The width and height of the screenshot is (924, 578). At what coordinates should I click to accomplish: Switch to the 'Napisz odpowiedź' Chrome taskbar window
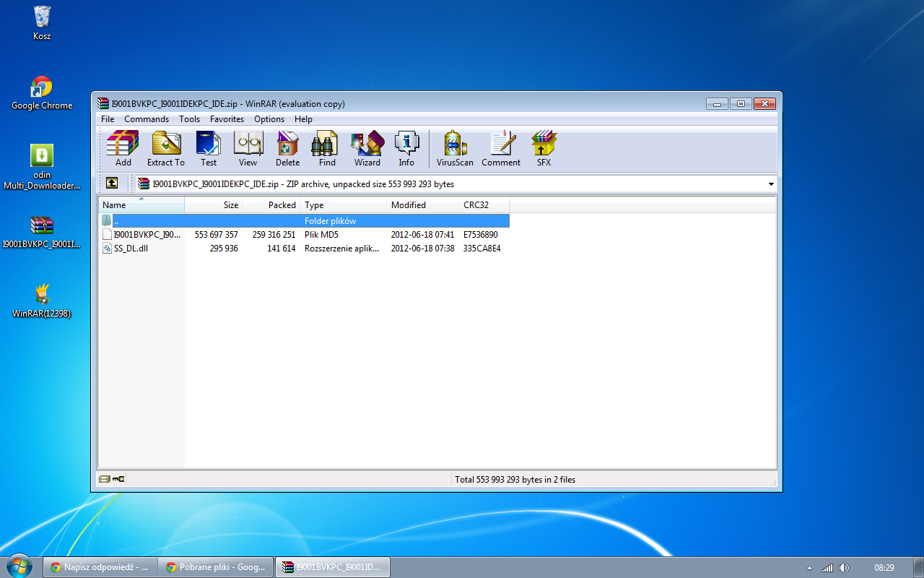[x=101, y=567]
